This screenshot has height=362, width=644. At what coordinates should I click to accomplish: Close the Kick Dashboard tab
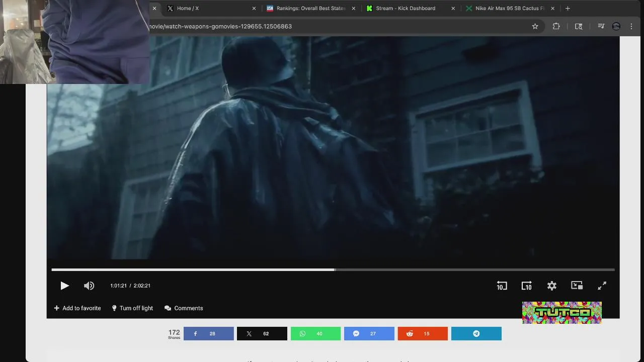[x=453, y=8]
